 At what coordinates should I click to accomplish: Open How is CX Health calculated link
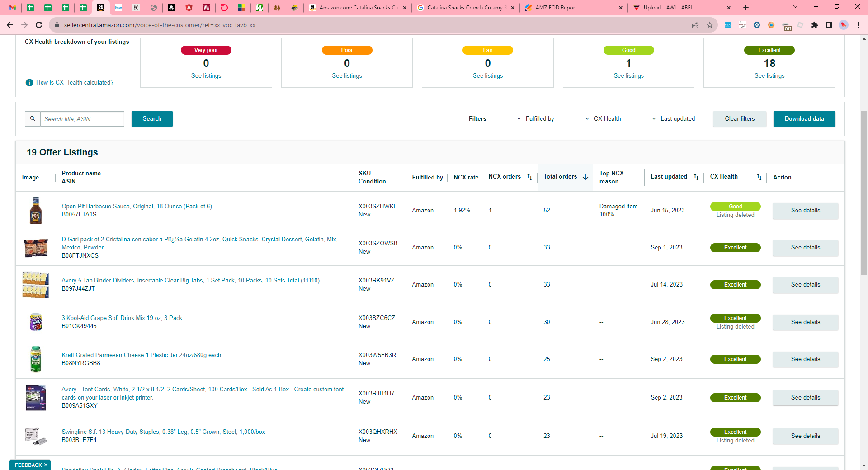(x=75, y=82)
